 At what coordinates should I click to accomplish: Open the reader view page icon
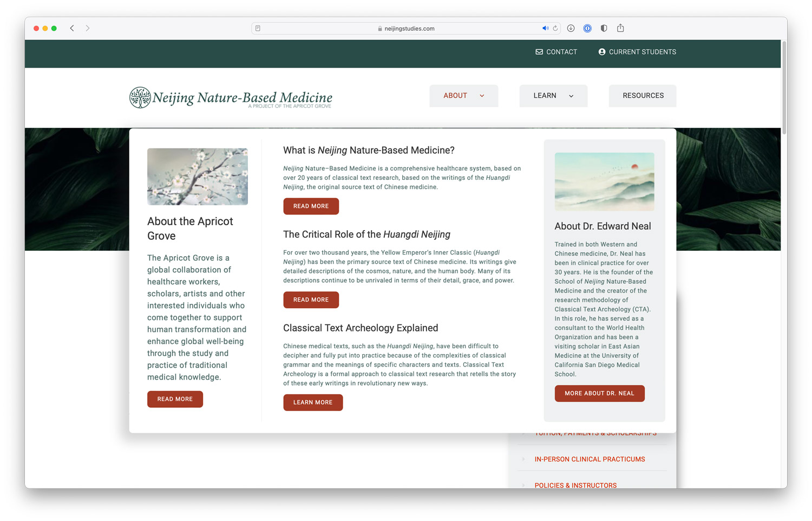pyautogui.click(x=258, y=28)
